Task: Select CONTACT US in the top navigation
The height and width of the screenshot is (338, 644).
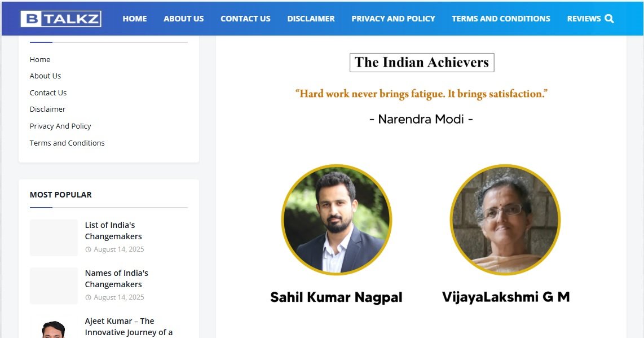Action: click(x=245, y=18)
